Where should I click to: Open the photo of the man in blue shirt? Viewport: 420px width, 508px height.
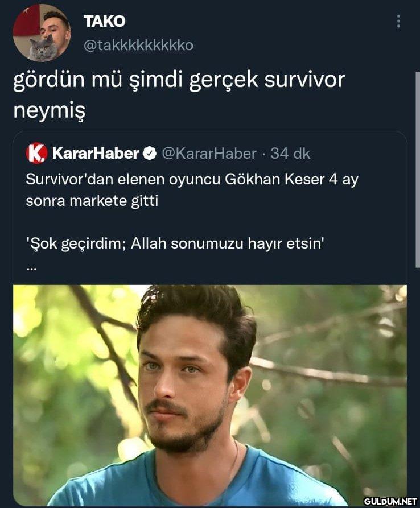pos(210,395)
